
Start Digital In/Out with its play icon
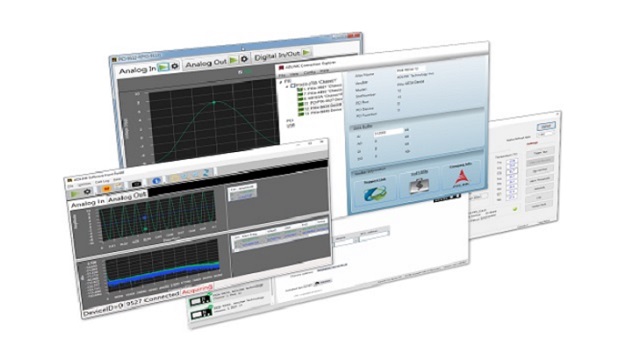click(306, 53)
